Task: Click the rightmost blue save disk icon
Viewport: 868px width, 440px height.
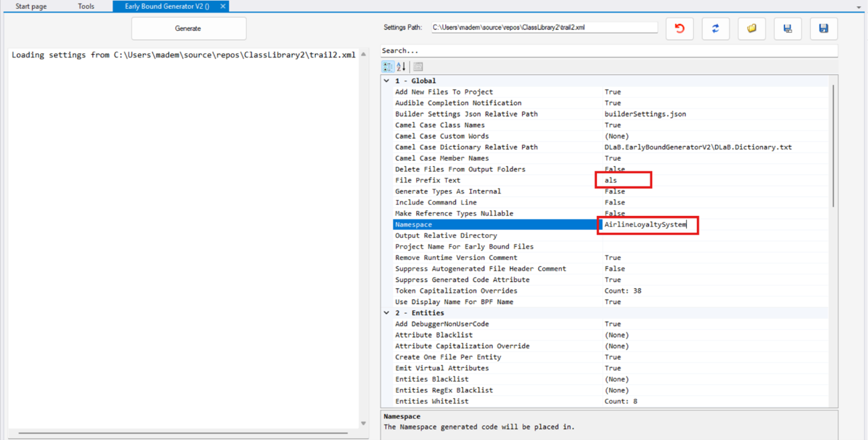Action: [823, 28]
